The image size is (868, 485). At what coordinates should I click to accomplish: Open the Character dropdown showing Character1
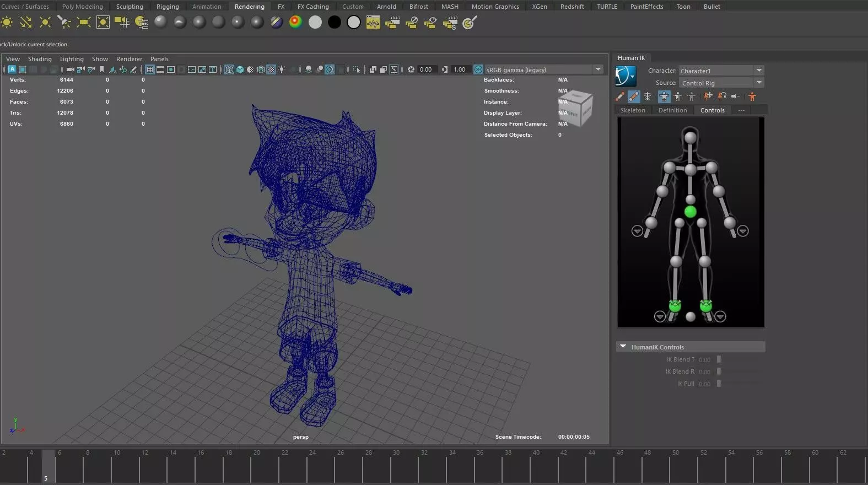point(721,71)
